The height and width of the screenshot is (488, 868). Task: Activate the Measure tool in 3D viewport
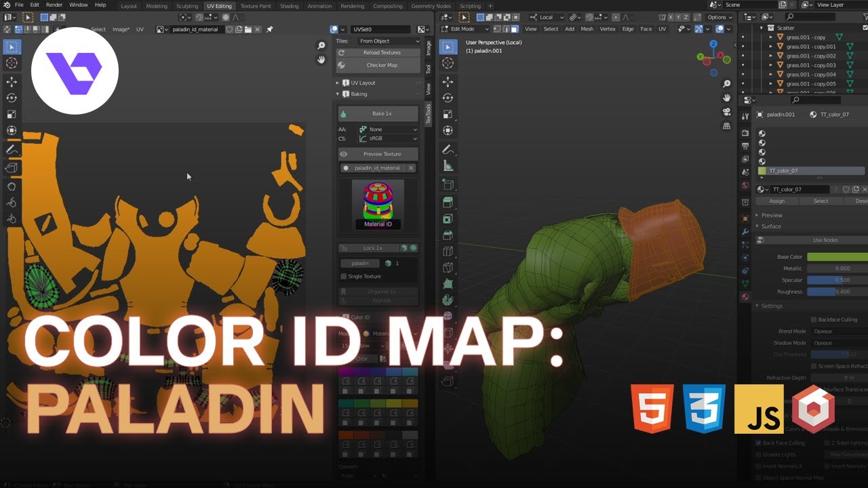[x=448, y=165]
